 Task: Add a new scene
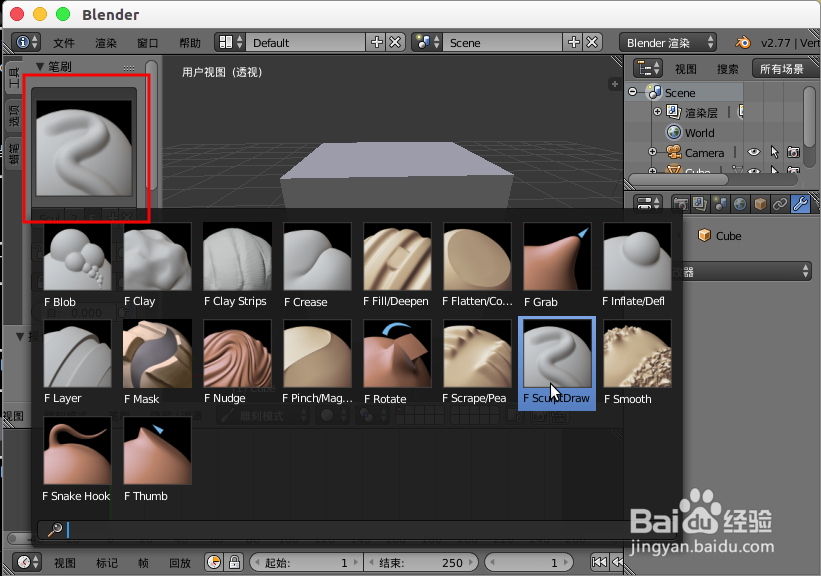573,42
